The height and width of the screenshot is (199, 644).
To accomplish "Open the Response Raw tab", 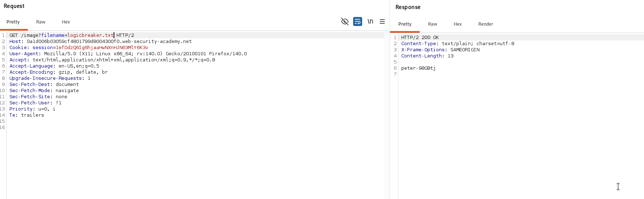I will click(432, 24).
